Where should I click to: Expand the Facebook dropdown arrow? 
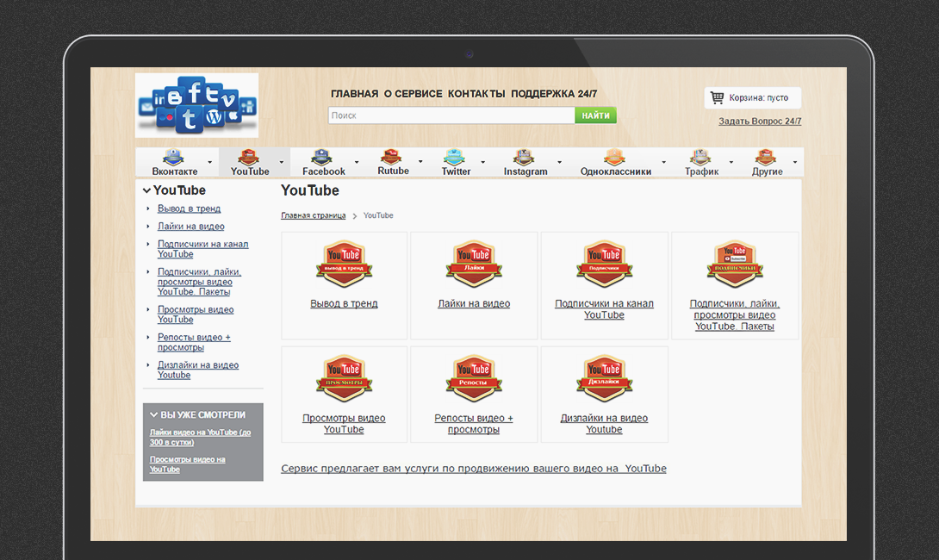(357, 162)
